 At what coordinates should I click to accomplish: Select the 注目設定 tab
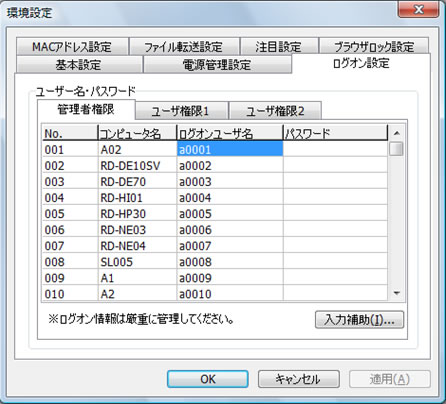(x=279, y=46)
